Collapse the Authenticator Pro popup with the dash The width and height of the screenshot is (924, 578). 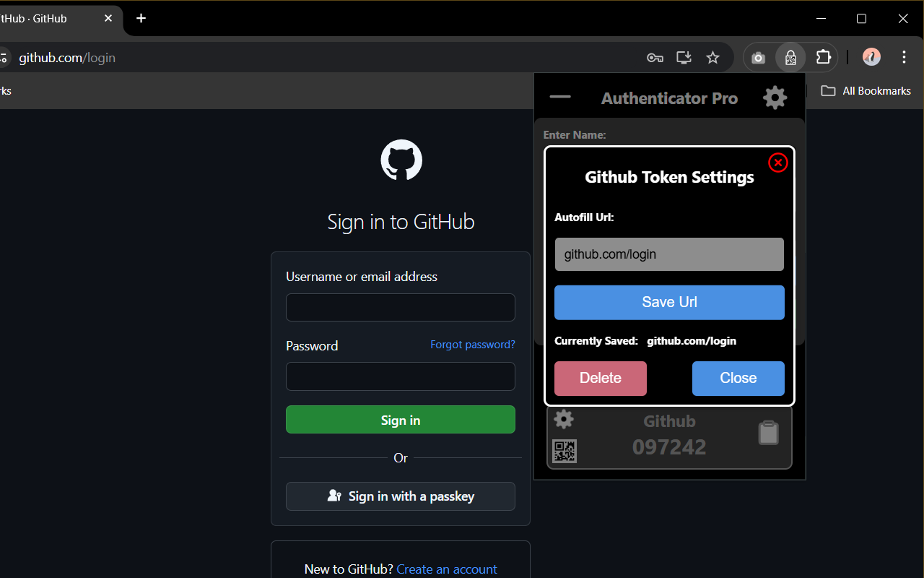click(560, 96)
